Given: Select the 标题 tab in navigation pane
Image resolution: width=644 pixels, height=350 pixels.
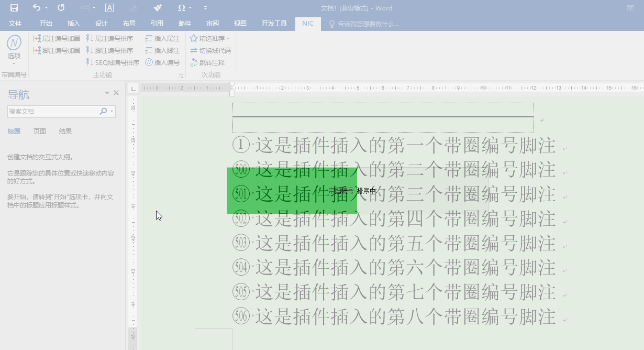Looking at the screenshot, I should pos(14,132).
